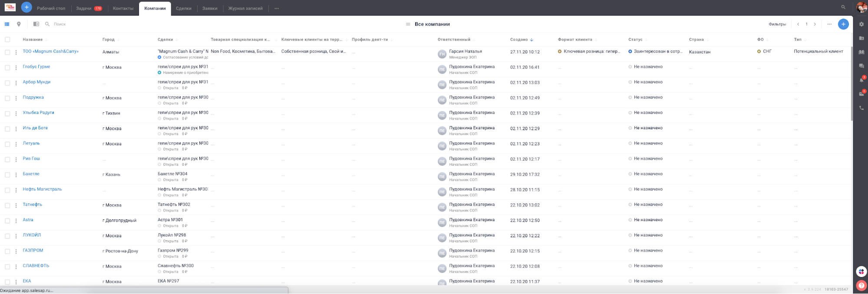Image resolution: width=868 pixels, height=294 pixels.
Task: Open the three-dot row menu for Летуаль
Action: 16,144
